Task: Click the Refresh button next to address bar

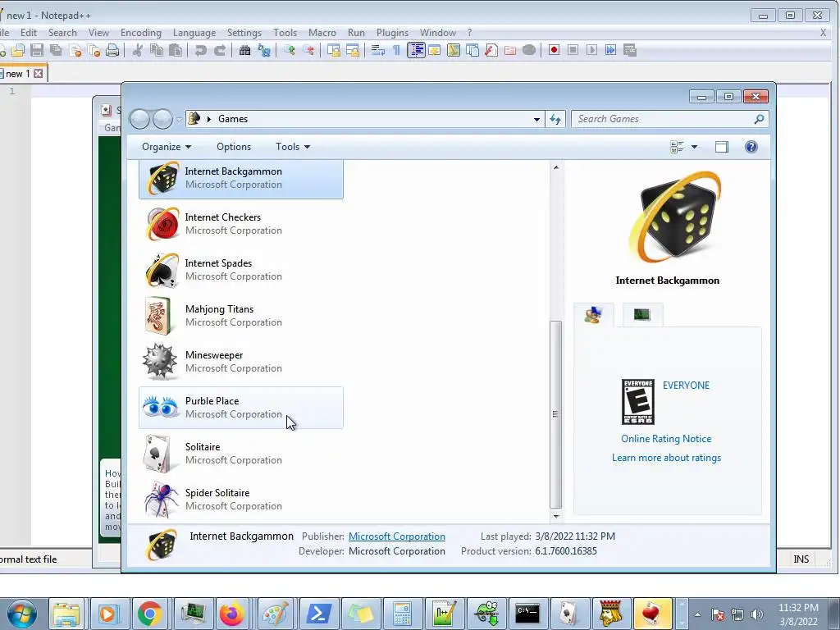Action: click(555, 119)
